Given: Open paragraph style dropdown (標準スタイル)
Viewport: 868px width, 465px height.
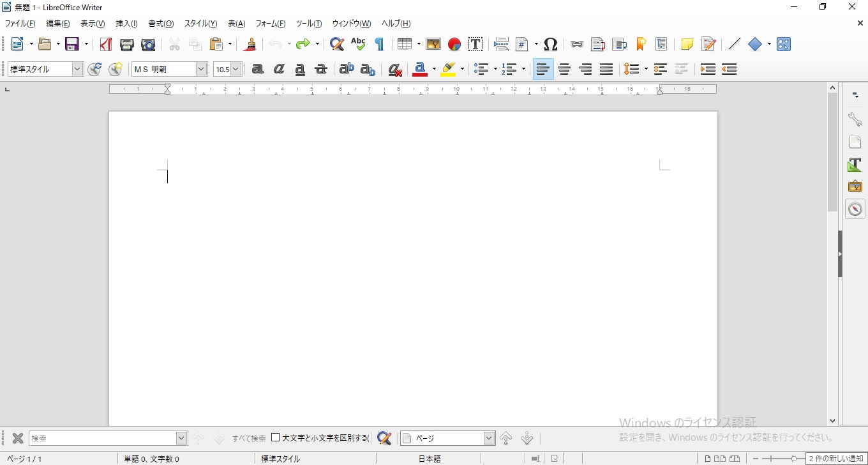Looking at the screenshot, I should point(78,69).
